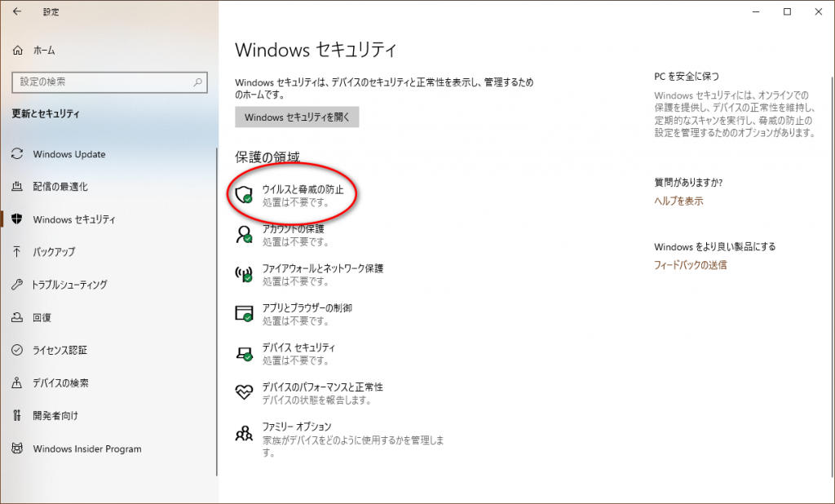The image size is (835, 504).
Task: Open バックアップ settings page
Action: tap(54, 252)
